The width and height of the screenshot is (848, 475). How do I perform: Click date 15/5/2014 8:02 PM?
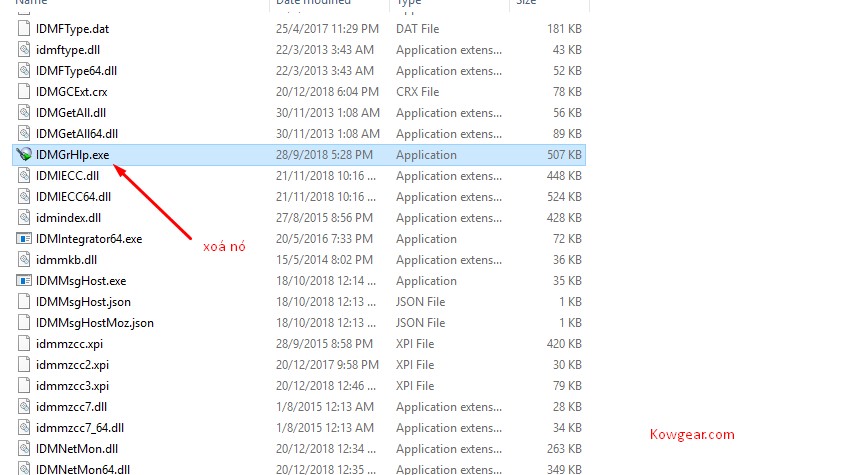pos(324,260)
